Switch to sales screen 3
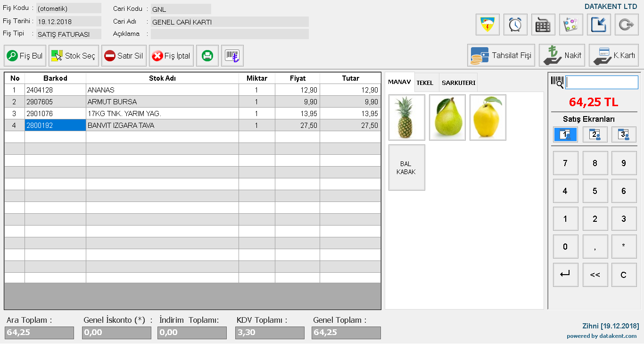Image resolution: width=644 pixels, height=344 pixels. click(624, 134)
